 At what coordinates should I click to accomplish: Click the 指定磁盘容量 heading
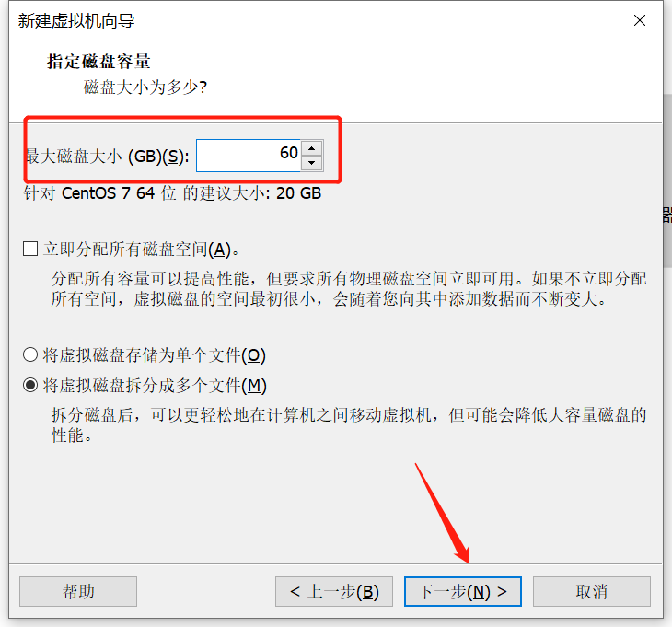98,62
